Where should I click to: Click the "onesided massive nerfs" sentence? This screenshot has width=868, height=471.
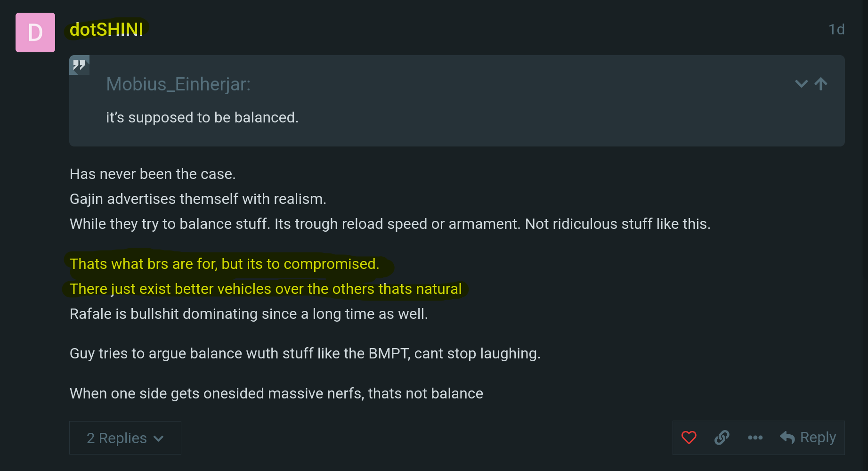coord(276,394)
